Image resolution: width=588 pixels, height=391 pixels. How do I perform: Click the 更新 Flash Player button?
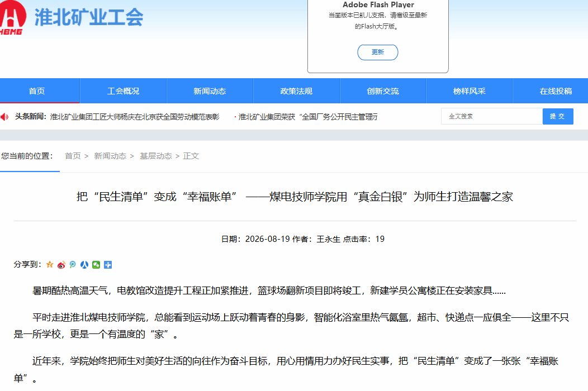(378, 52)
